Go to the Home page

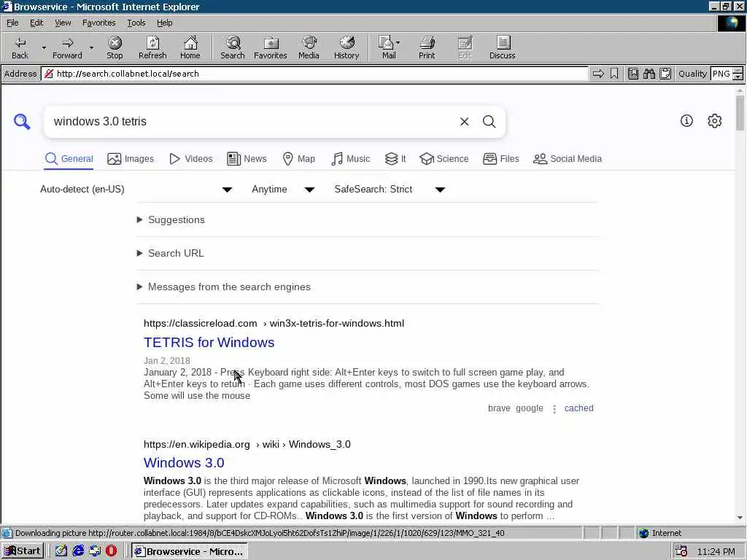(190, 47)
